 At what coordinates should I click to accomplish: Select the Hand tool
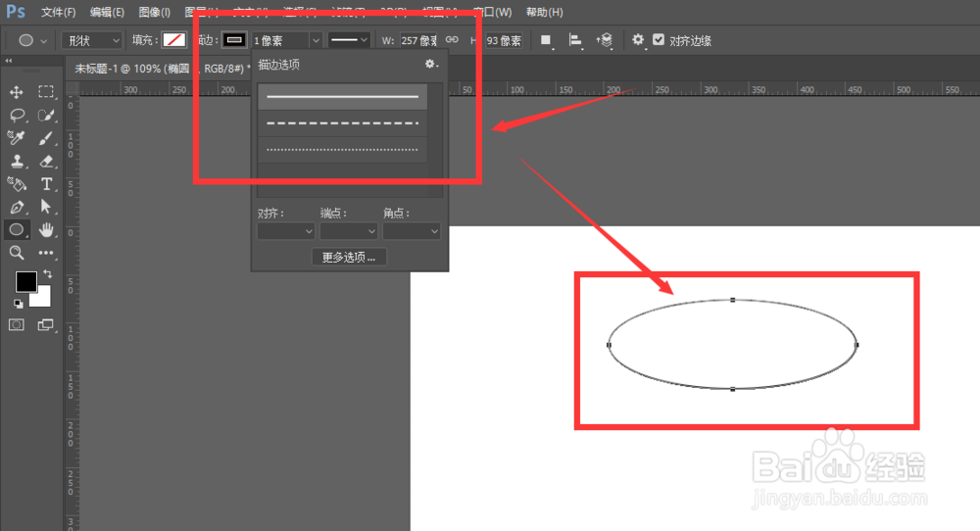[x=46, y=230]
